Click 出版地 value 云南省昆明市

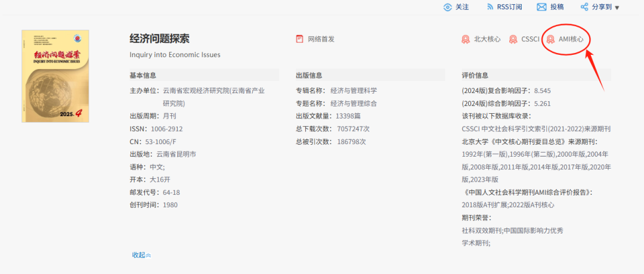click(176, 154)
